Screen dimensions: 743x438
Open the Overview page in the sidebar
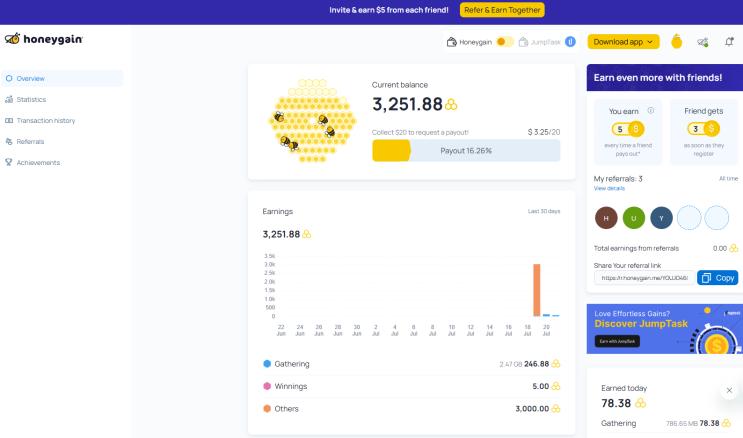tap(62, 78)
